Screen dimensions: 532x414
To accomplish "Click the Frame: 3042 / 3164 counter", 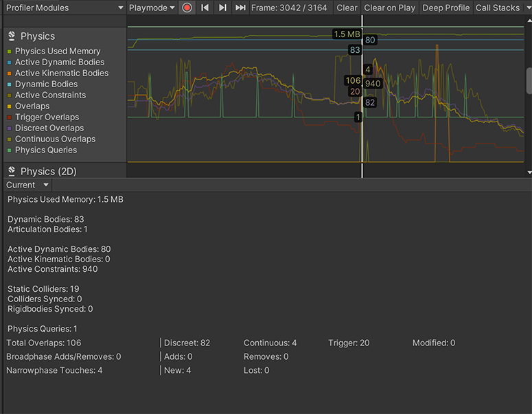I will [x=289, y=8].
